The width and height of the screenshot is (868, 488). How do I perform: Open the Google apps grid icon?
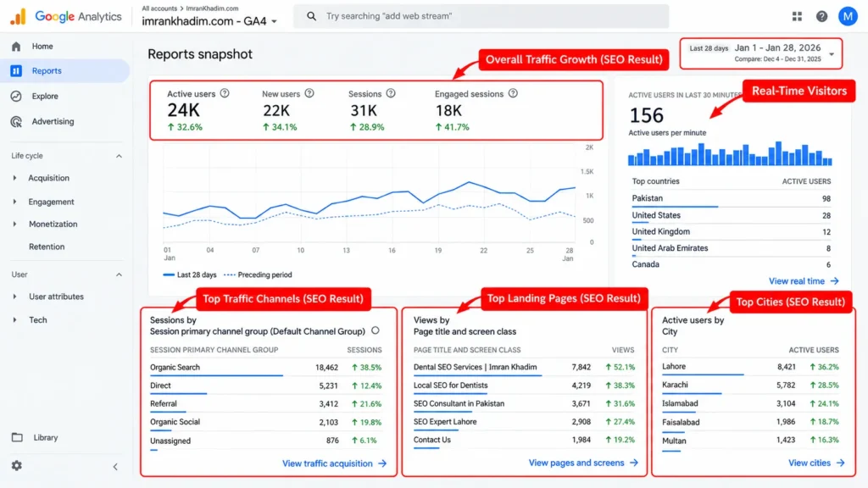pyautogui.click(x=797, y=17)
